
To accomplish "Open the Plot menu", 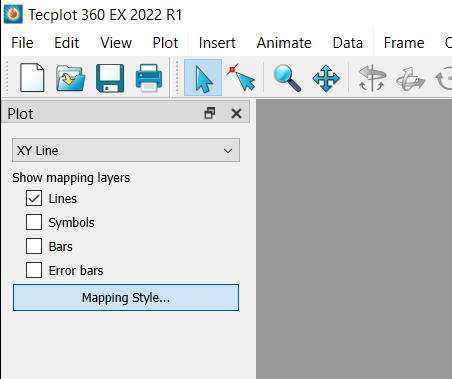I will point(165,43).
